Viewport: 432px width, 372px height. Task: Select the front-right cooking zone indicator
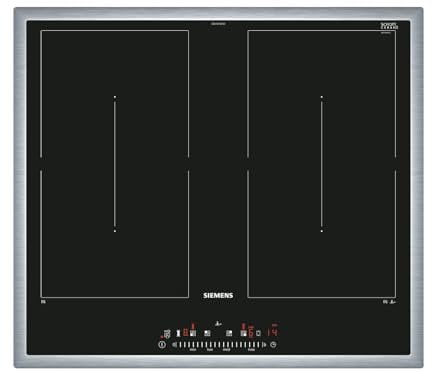coord(243,333)
